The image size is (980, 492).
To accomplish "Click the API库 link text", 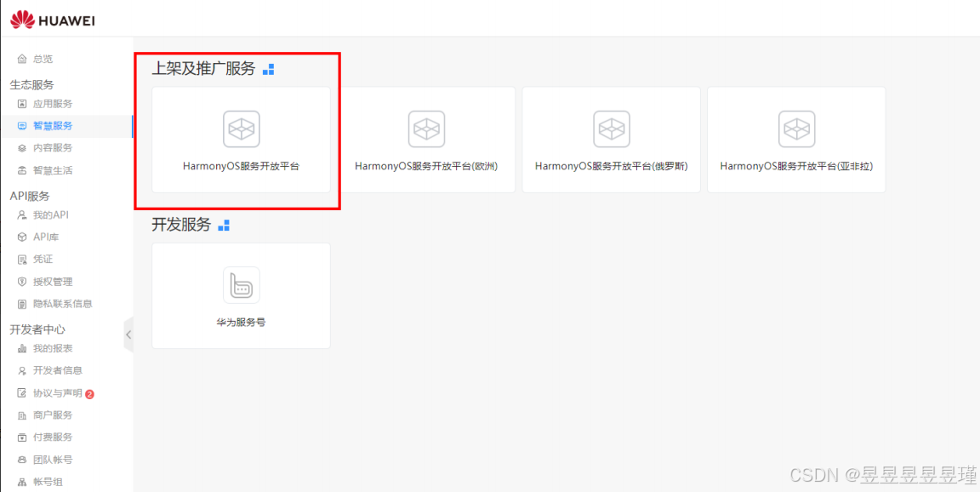I will [46, 237].
